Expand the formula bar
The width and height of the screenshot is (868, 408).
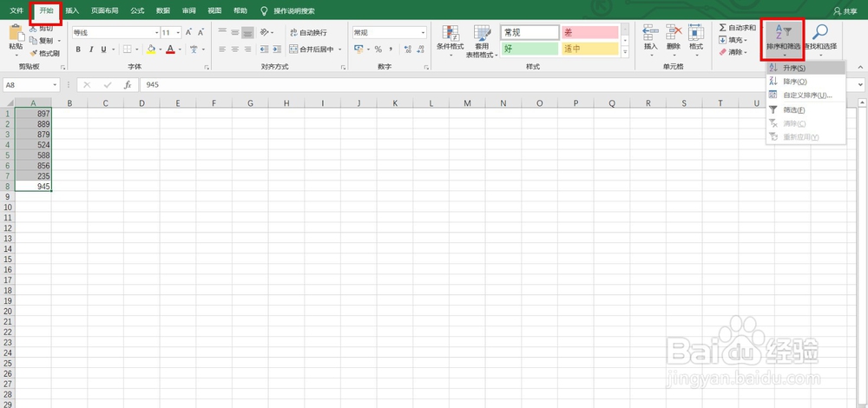(861, 85)
